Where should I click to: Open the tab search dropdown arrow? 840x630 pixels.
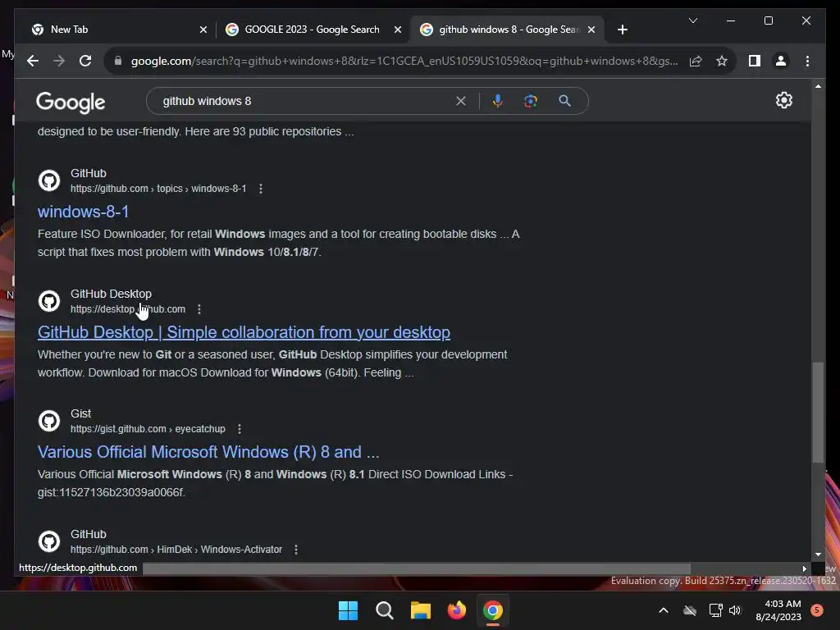click(x=692, y=21)
